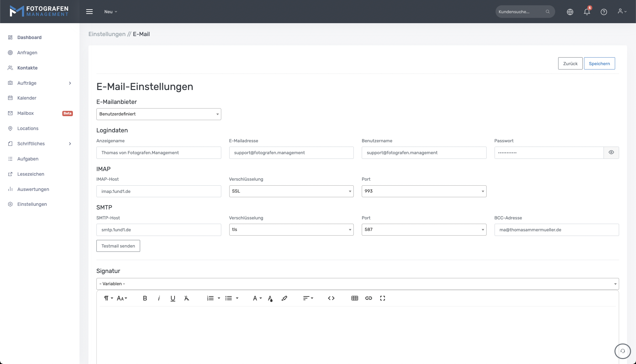Open the E-Mailanbieter dropdown
Screen dimensions: 636x364
click(159, 114)
